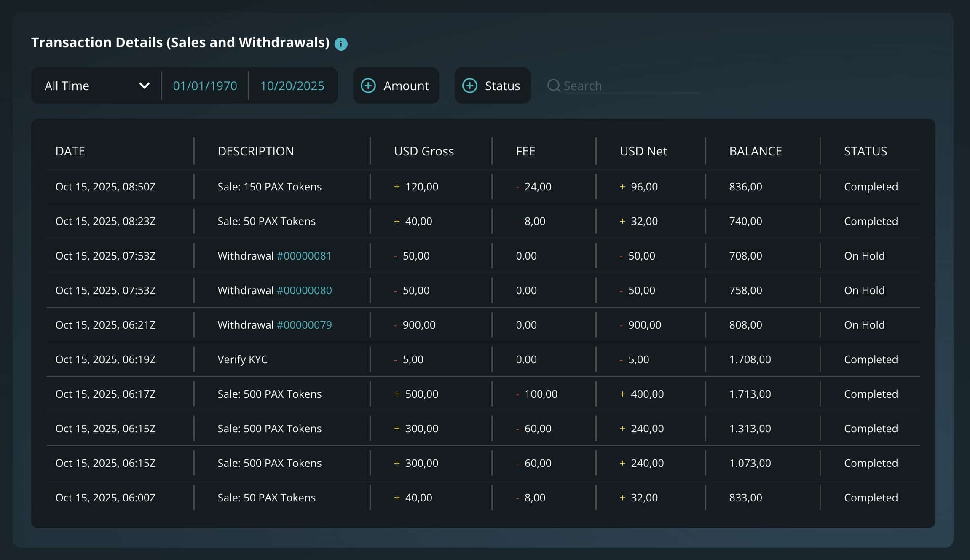Screen dimensions: 970x560
Task: Click the info icon beside Transaction Details title
Action: point(341,44)
